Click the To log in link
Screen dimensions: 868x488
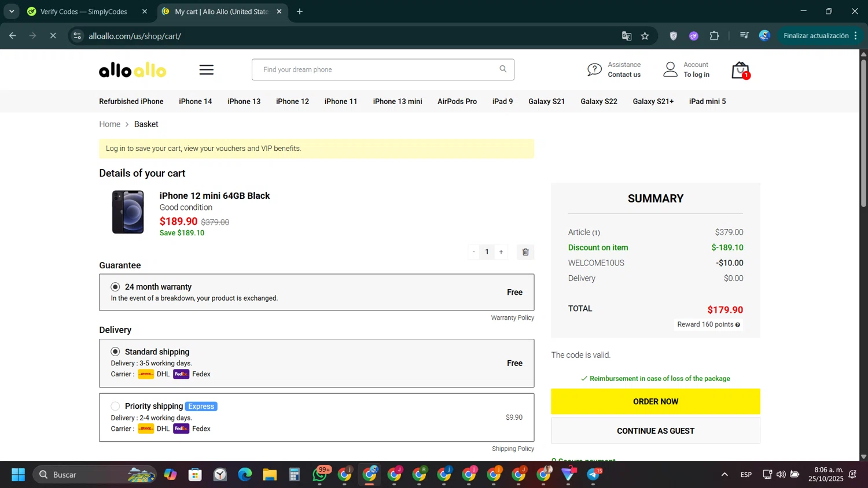pyautogui.click(x=696, y=75)
